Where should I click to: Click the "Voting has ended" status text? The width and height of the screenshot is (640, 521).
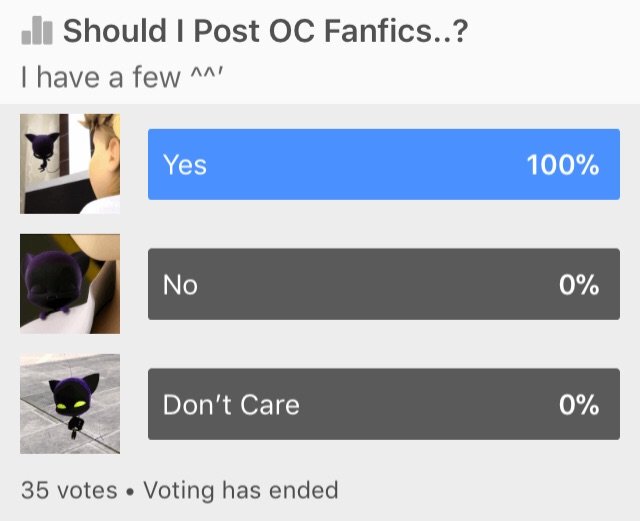(241, 490)
